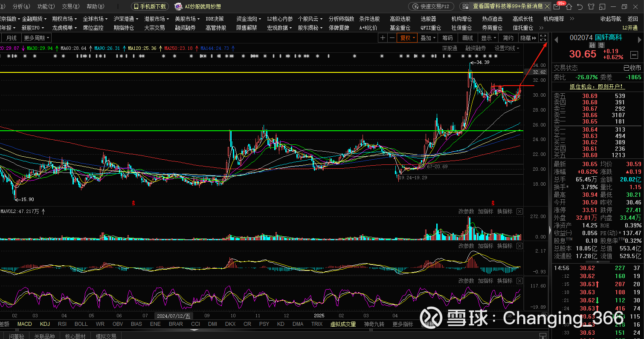The width and height of the screenshot is (644, 339).
Task: Click the 返回 back button
Action: click(x=633, y=19)
